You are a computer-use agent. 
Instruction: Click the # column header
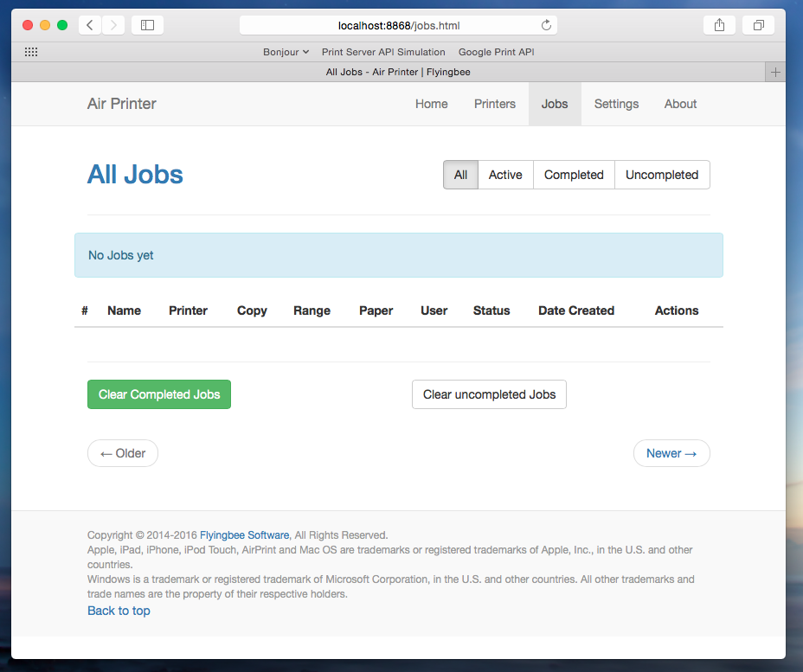85,310
